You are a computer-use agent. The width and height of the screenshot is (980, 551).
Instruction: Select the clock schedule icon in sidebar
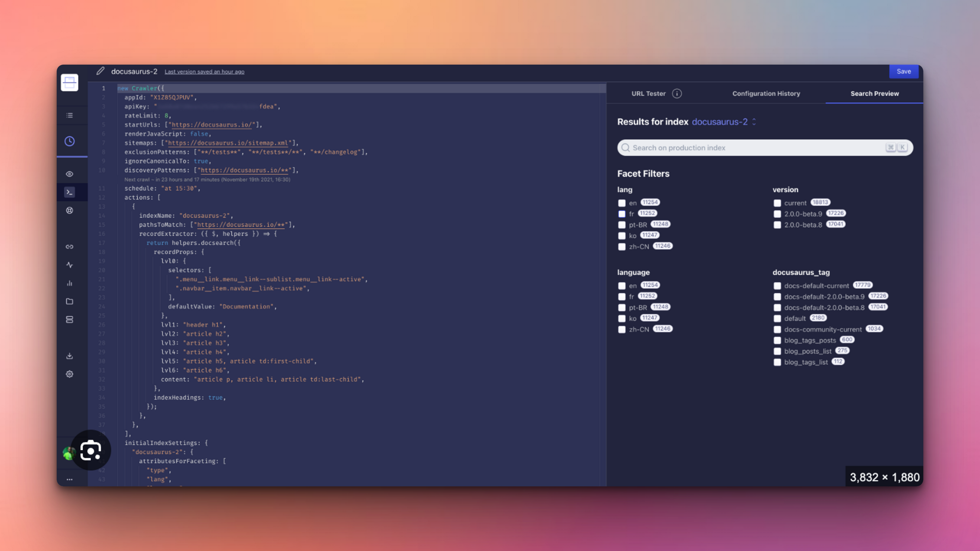pos(70,141)
